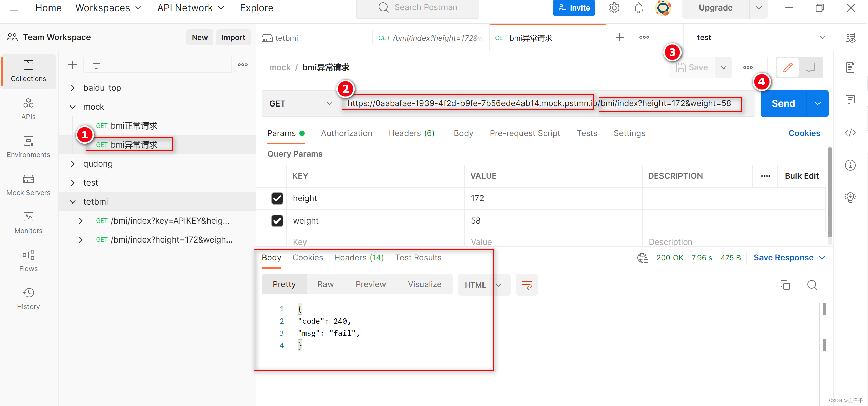Screen dimensions: 868x406
Task: Open the Documentation right-sidebar icon
Action: pyautogui.click(x=850, y=67)
